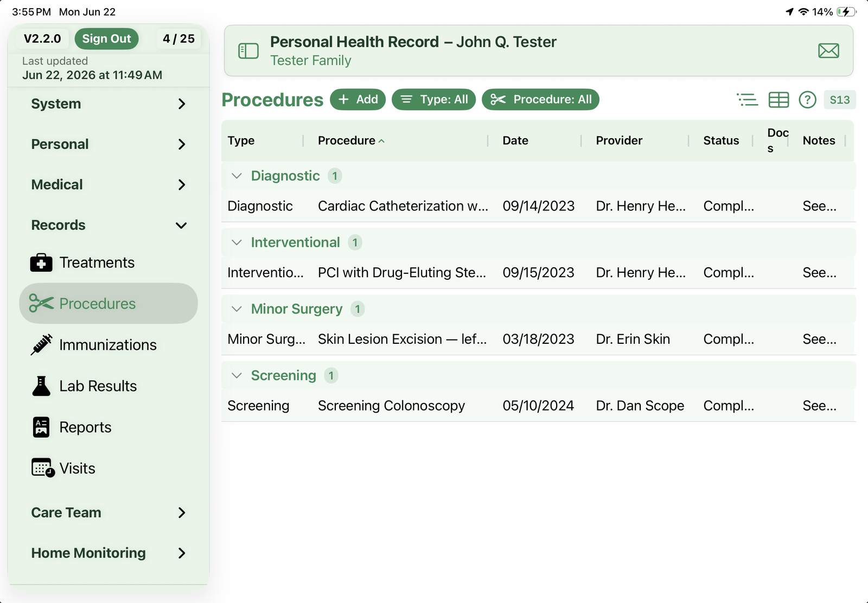Click the Procedures page heading

tap(272, 100)
